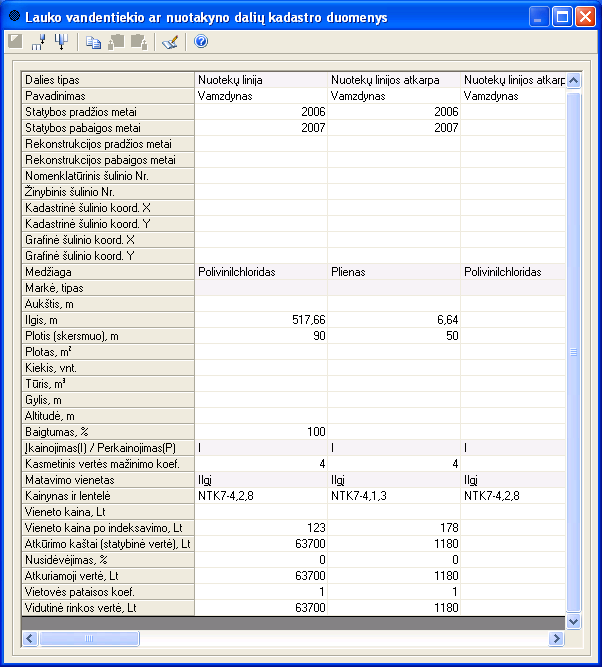Click the 'NTK7-4,2,8' cell in third column
The width and height of the screenshot is (602, 667).
pos(513,496)
